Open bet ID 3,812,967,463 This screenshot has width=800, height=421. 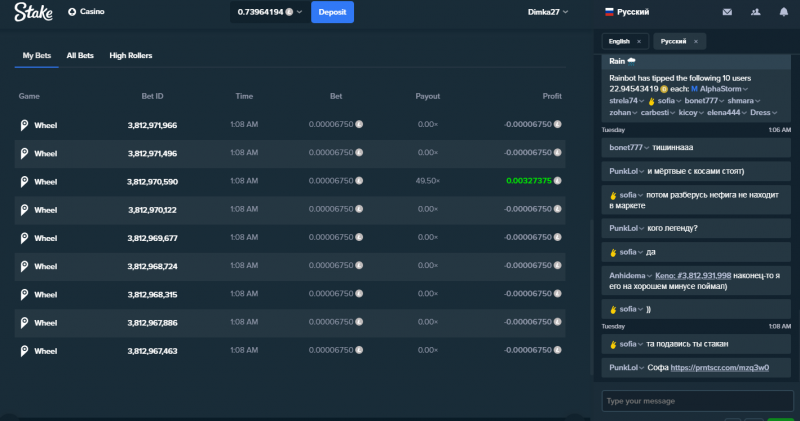click(152, 351)
